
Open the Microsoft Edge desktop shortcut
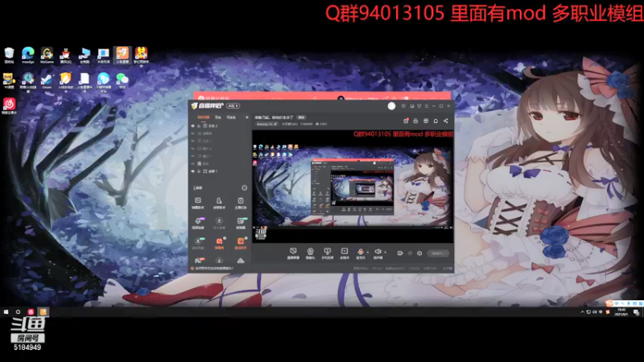[28, 55]
